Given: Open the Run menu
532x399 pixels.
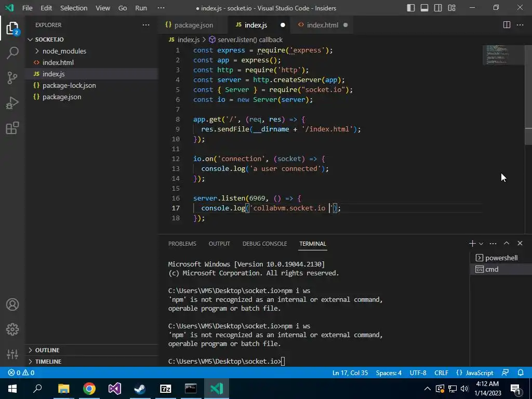Looking at the screenshot, I should [141, 8].
